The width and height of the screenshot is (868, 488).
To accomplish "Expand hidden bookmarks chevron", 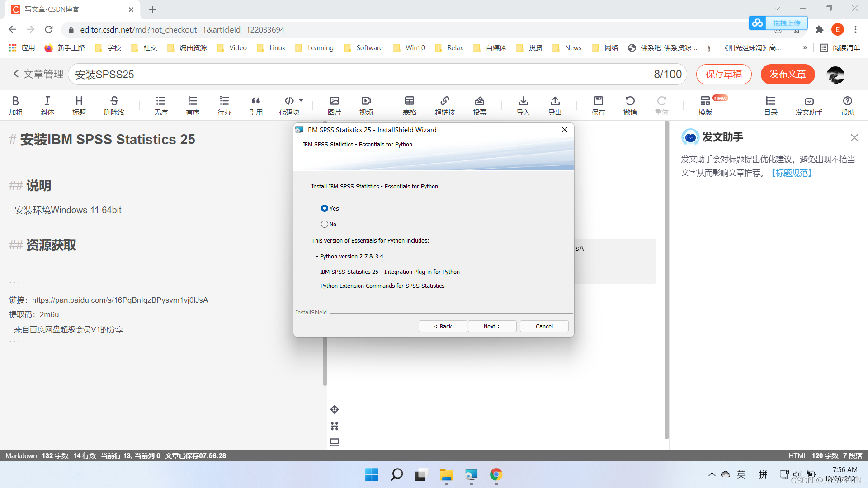I will [x=805, y=47].
